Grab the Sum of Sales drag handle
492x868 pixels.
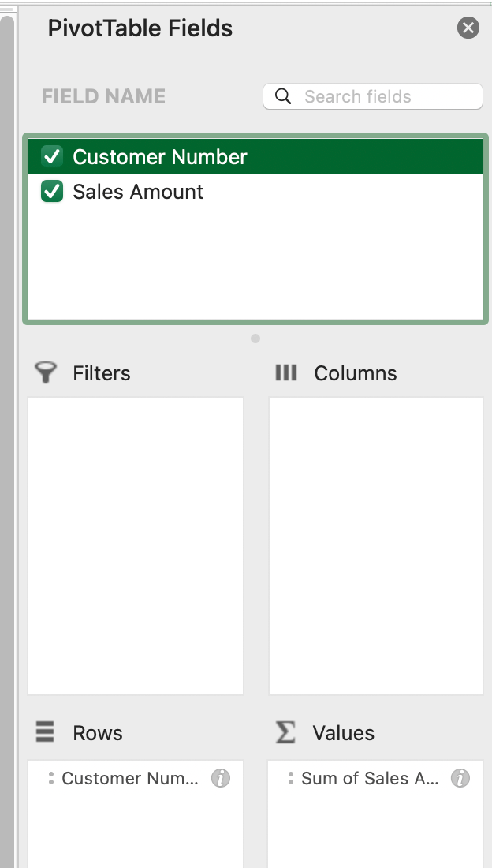tap(290, 779)
